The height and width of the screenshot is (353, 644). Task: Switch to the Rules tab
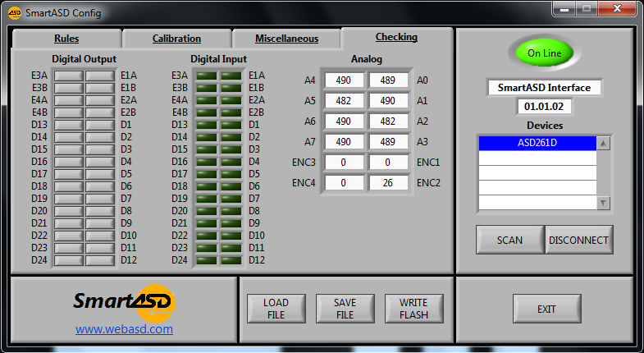click(66, 39)
